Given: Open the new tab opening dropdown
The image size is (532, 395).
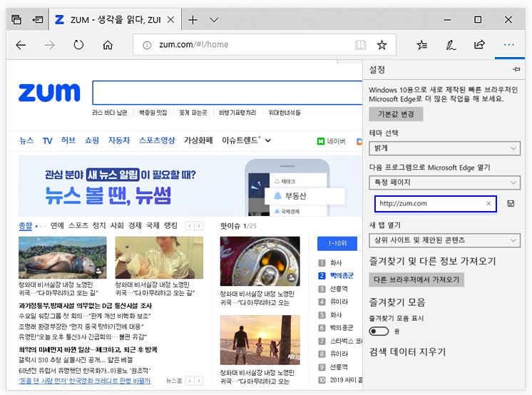Looking at the screenshot, I should tap(444, 240).
